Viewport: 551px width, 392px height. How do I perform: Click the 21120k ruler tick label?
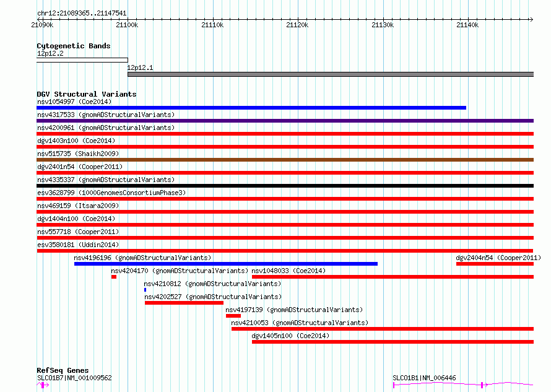[297, 25]
